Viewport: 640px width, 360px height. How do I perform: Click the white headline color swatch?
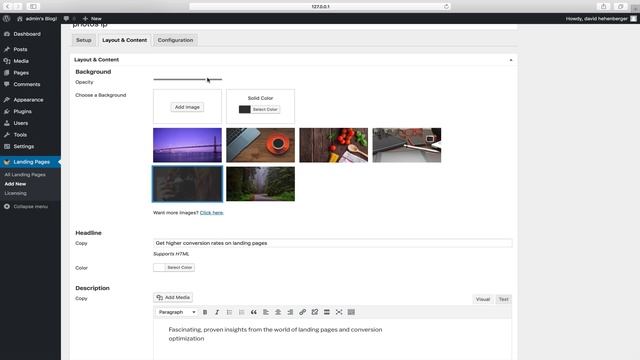click(x=159, y=267)
